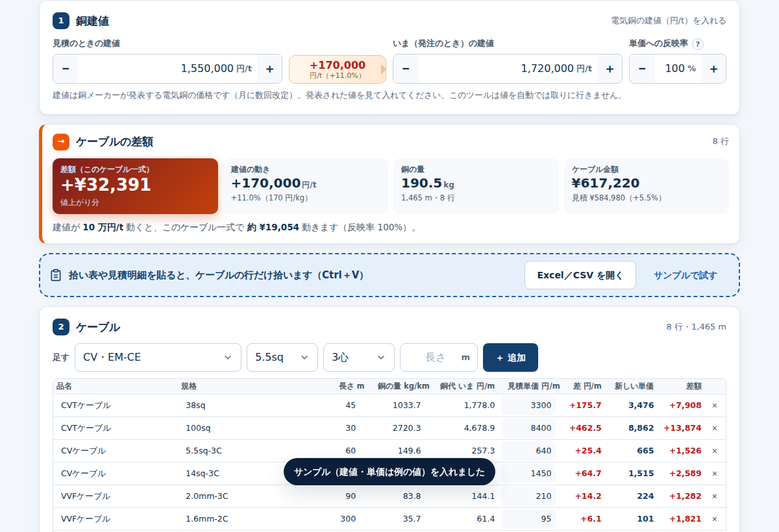Decrease the いま（発注のとき）の建値 value with minus
Screen dimensions: 779x532
tap(406, 69)
